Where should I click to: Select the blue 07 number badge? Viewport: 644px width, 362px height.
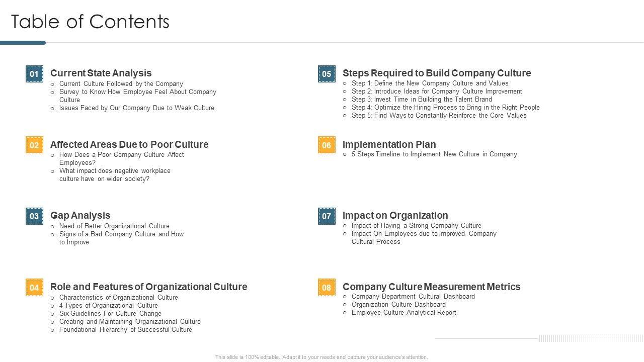[327, 216]
